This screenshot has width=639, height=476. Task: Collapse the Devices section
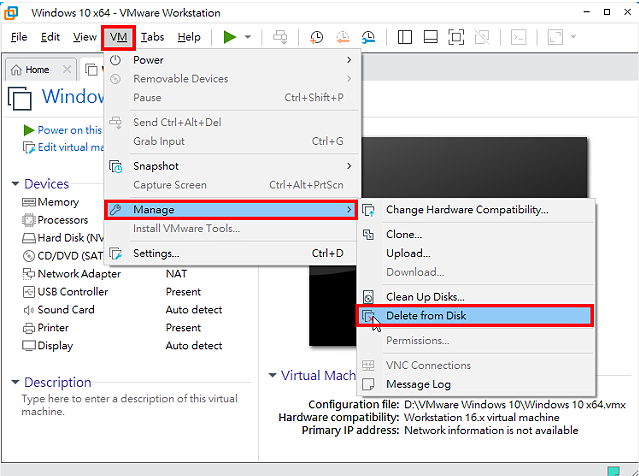(x=15, y=184)
